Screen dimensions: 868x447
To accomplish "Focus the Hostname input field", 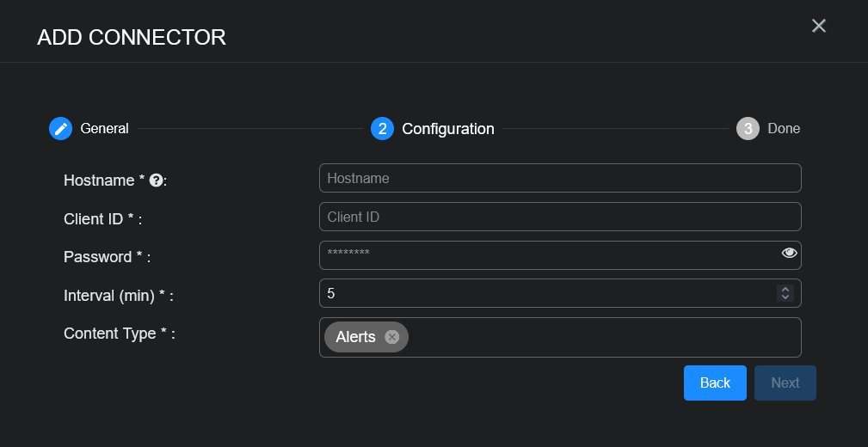I will (x=559, y=178).
